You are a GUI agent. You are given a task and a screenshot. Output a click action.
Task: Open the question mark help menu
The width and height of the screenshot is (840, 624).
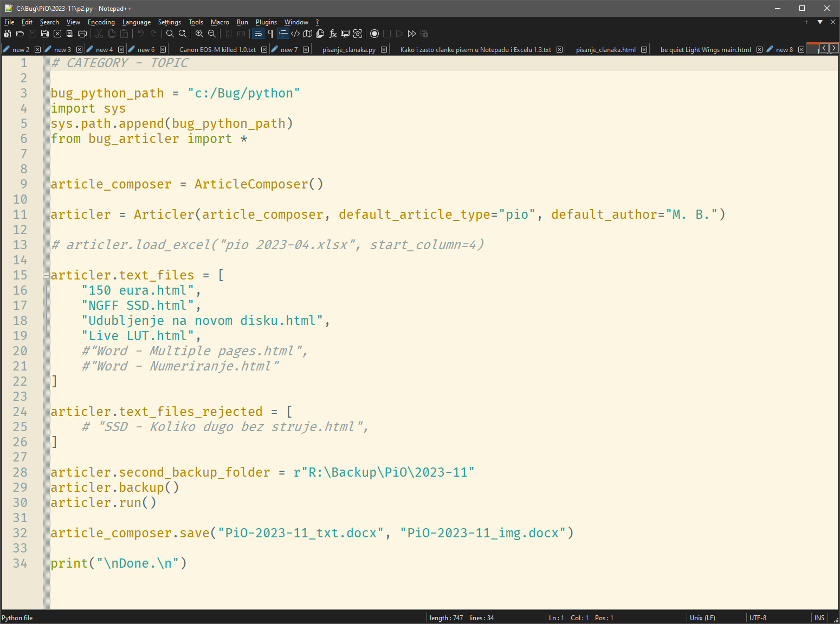pos(318,22)
